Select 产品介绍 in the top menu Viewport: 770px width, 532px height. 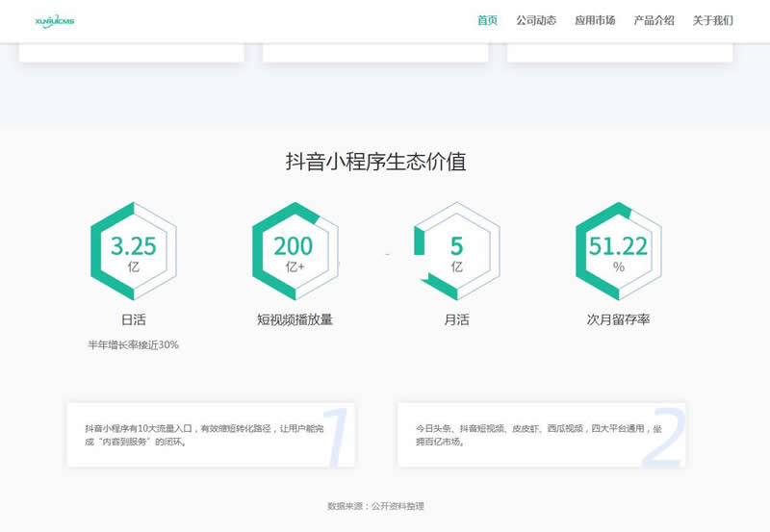pyautogui.click(x=654, y=20)
